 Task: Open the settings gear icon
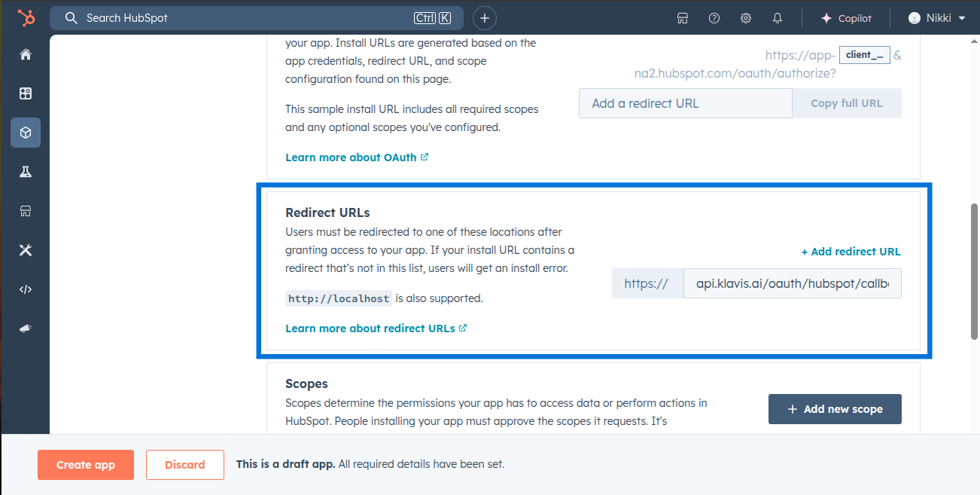pos(746,18)
